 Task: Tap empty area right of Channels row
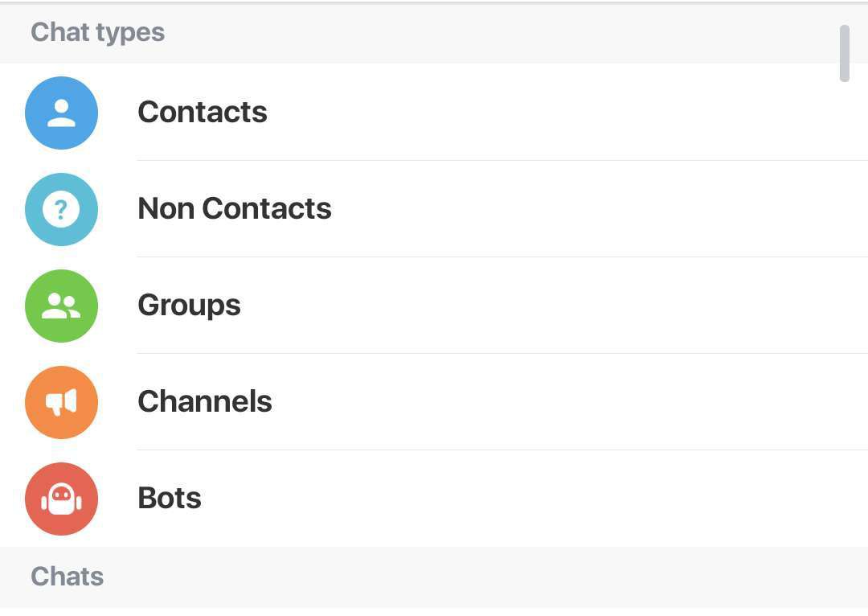pos(554,402)
